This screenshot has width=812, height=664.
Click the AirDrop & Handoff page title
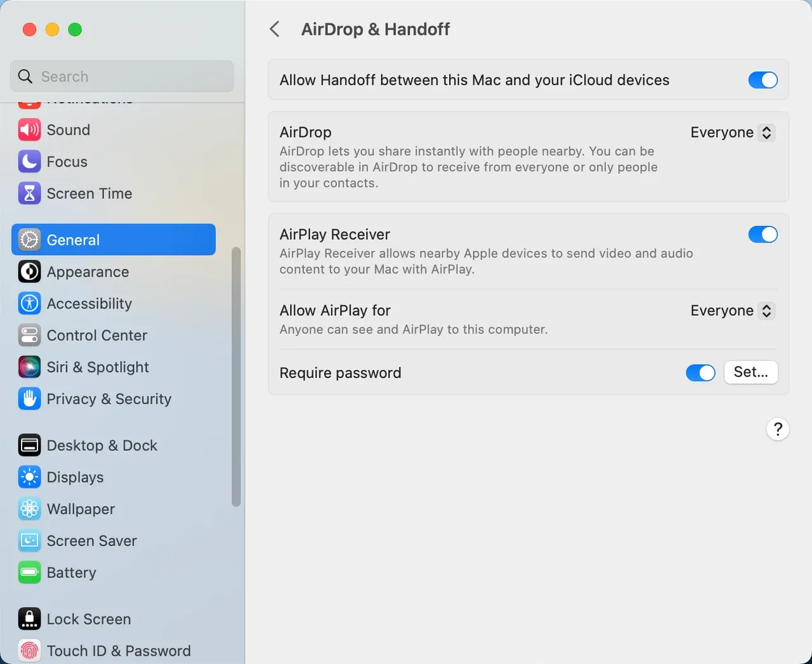click(376, 29)
